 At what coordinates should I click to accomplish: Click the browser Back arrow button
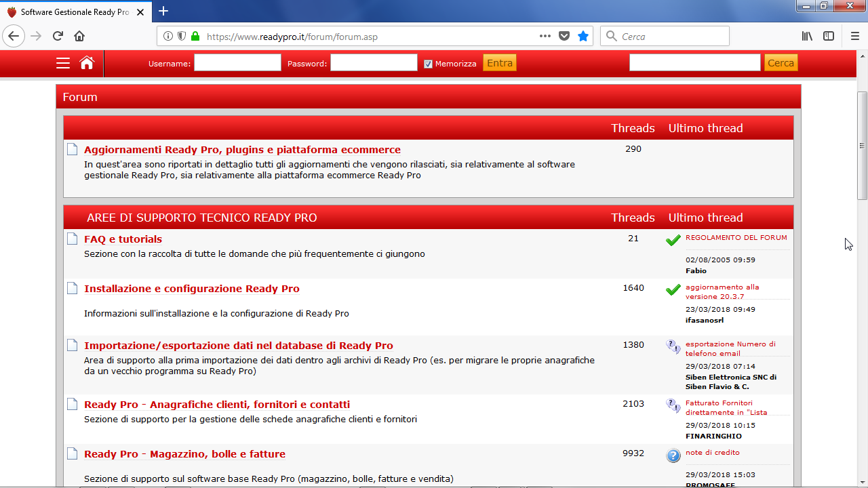pos(14,36)
